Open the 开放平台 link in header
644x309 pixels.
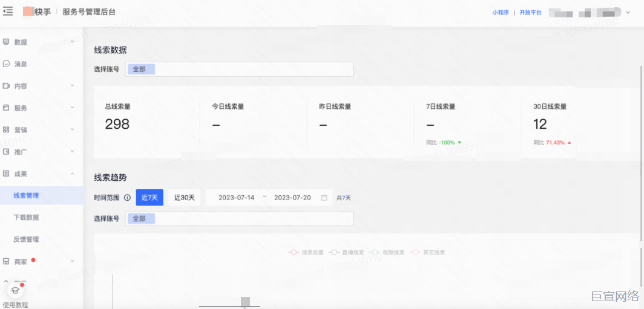530,13
